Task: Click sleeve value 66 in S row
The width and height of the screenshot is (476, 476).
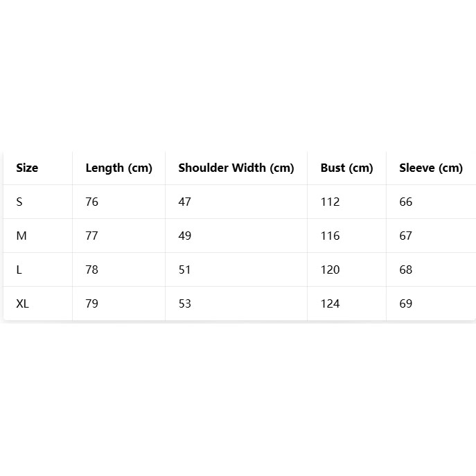Action: point(406,202)
